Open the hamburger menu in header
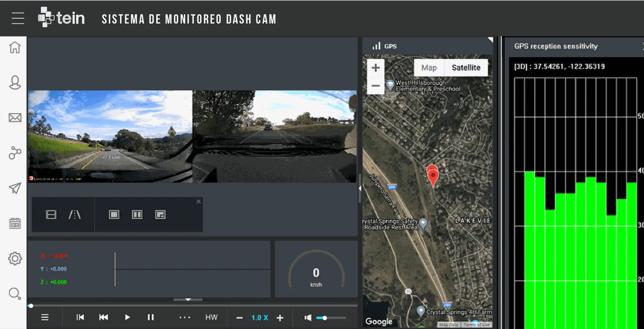The height and width of the screenshot is (329, 644). click(18, 18)
